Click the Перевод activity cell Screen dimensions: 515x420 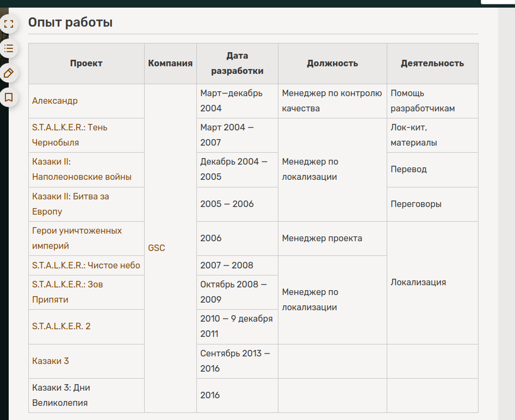pos(432,170)
